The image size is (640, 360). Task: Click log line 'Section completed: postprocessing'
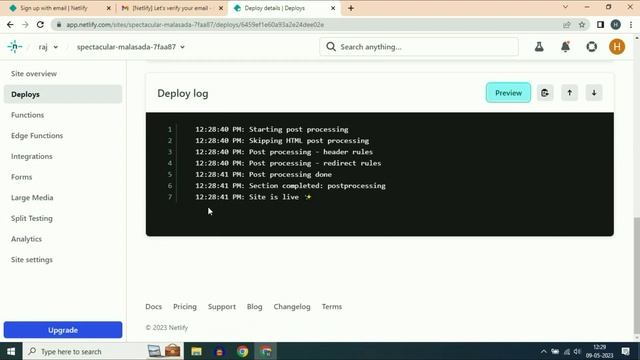click(290, 186)
